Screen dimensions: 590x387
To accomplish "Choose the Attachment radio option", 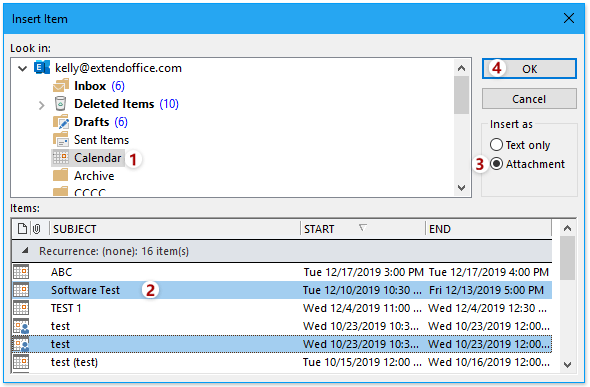I will click(496, 164).
